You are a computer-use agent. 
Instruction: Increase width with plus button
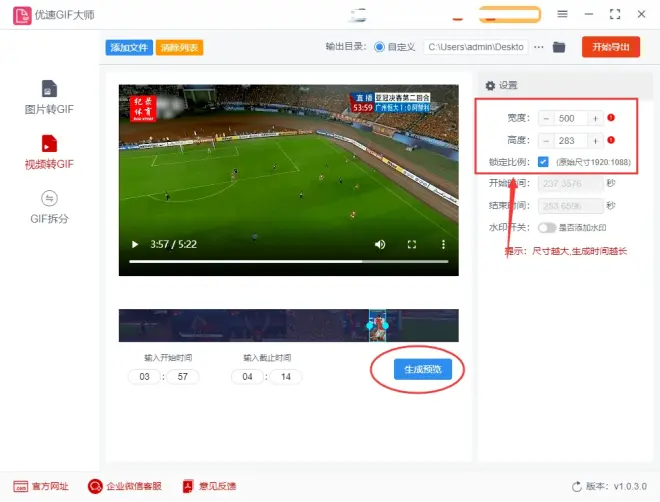595,119
